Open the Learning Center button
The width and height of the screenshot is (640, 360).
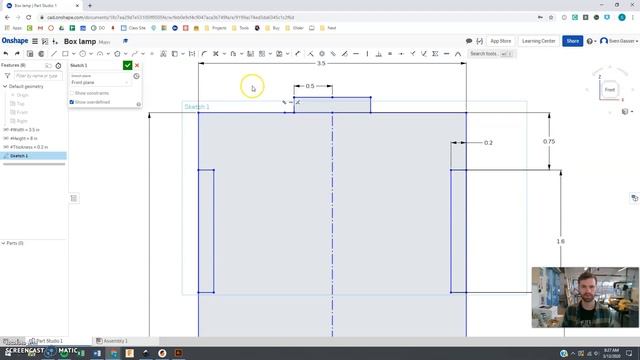pyautogui.click(x=538, y=41)
